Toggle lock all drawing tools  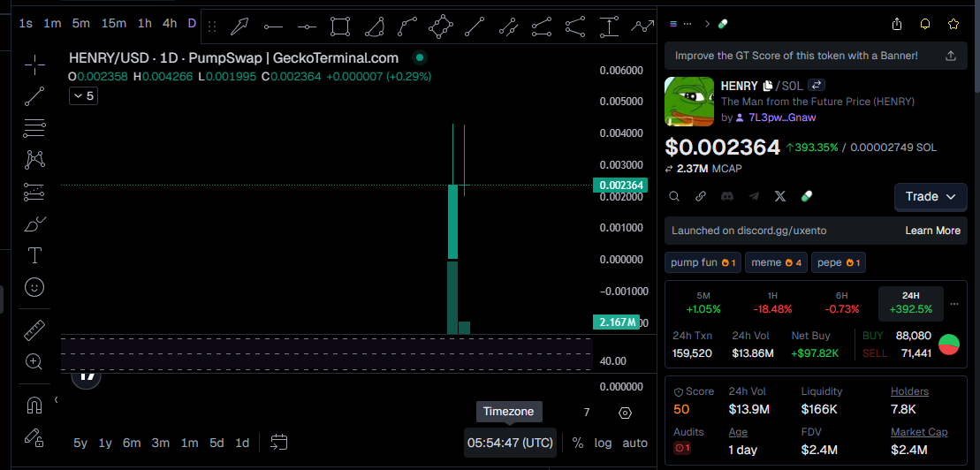point(35,437)
